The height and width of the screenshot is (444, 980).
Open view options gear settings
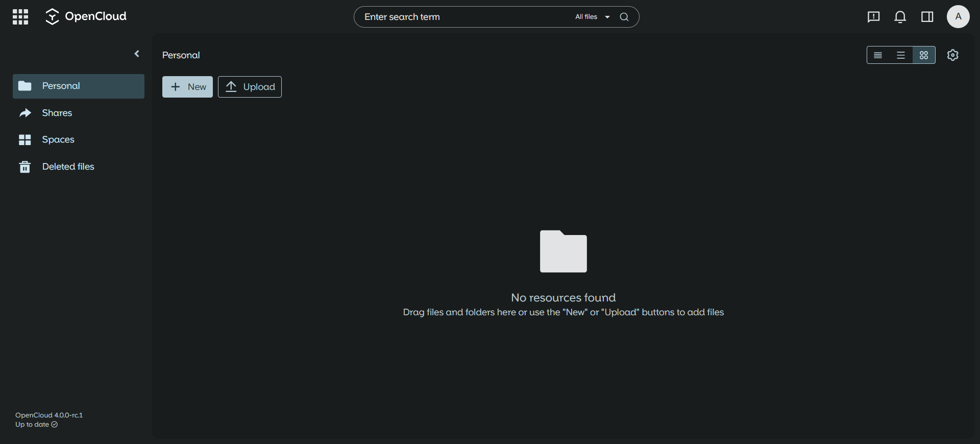point(952,55)
